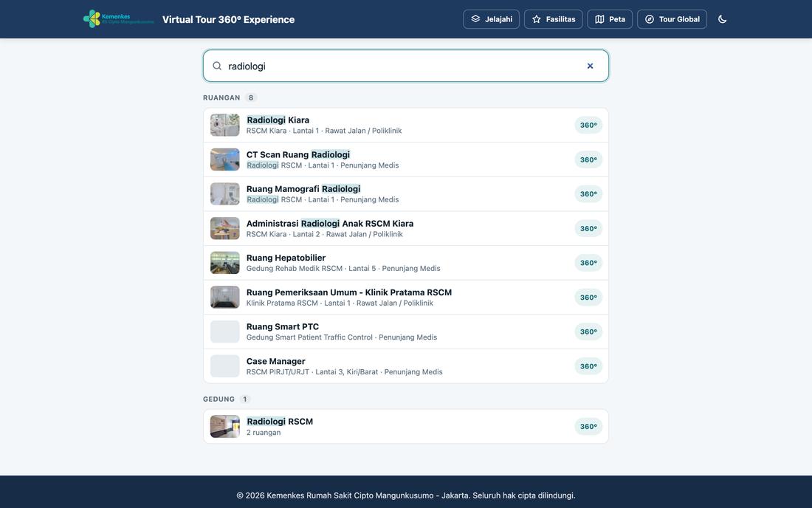Open CT Scan Ruang Radiologi thumbnail

224,159
